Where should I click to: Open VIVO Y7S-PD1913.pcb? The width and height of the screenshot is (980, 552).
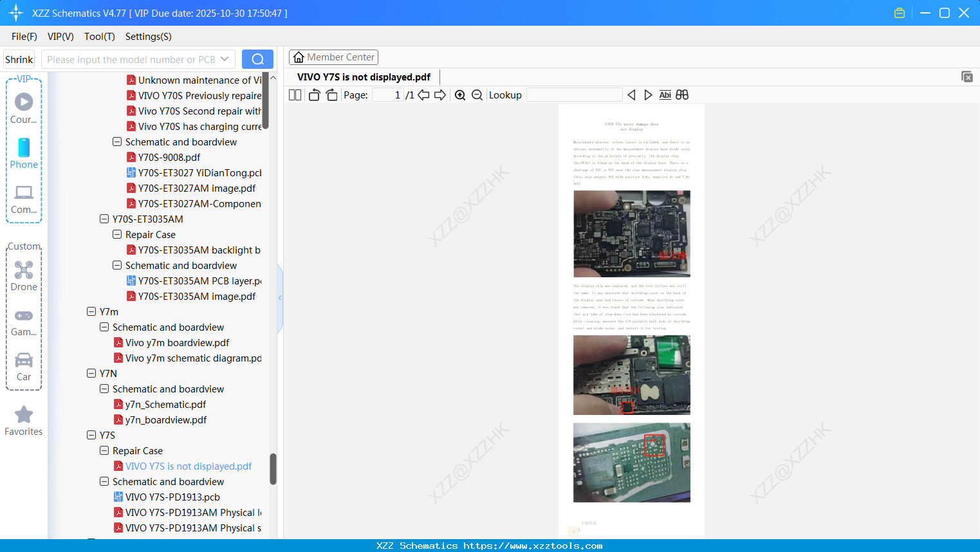[172, 497]
